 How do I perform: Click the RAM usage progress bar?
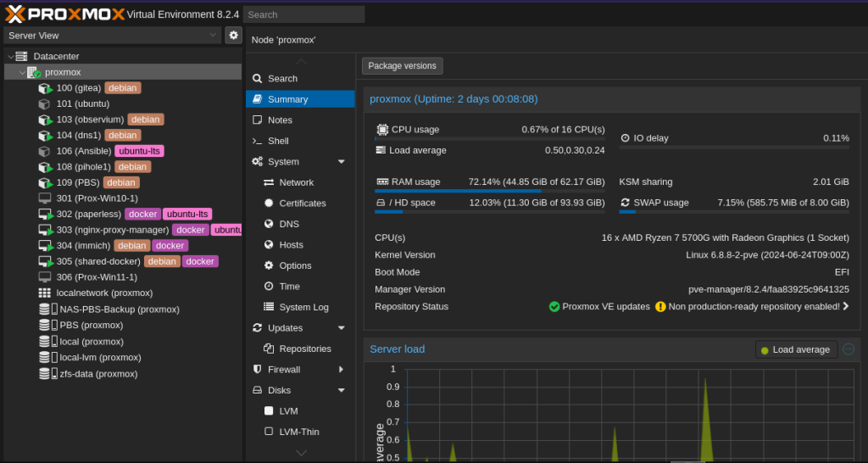coord(490,191)
